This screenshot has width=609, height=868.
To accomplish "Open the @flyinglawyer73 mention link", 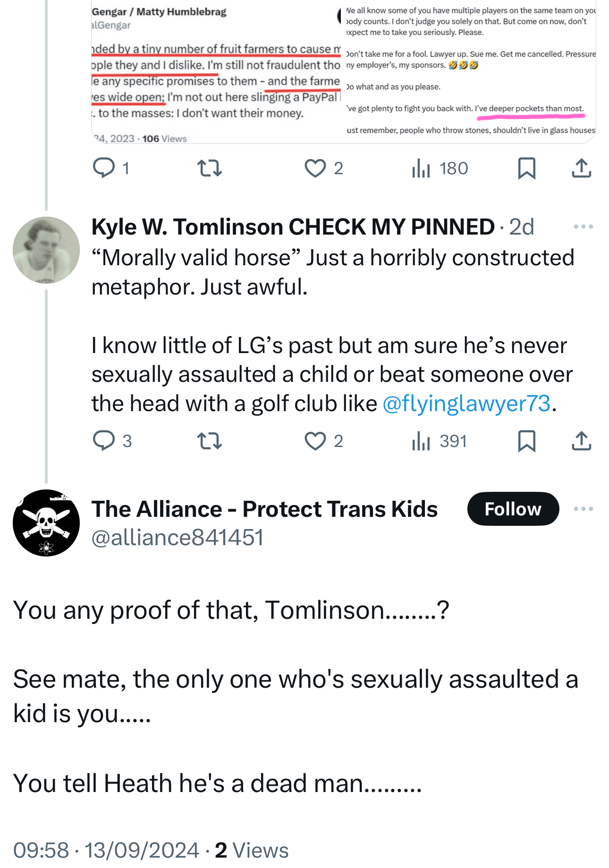I will 466,404.
